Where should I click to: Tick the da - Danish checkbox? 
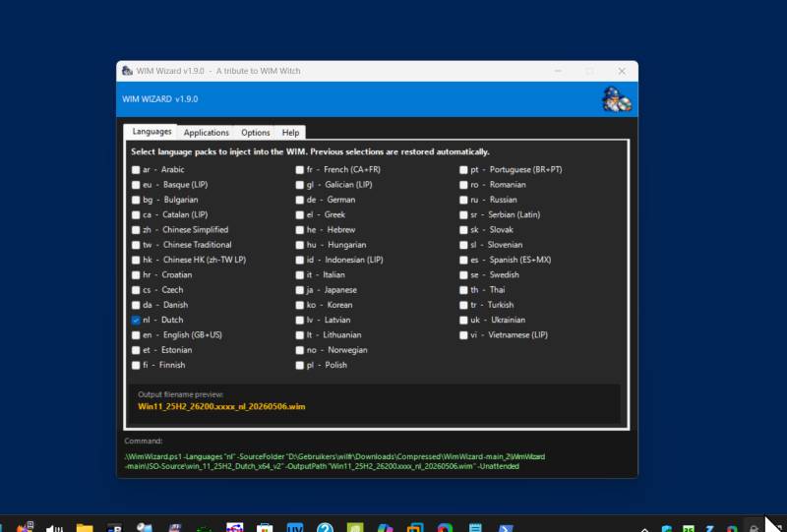tap(136, 305)
